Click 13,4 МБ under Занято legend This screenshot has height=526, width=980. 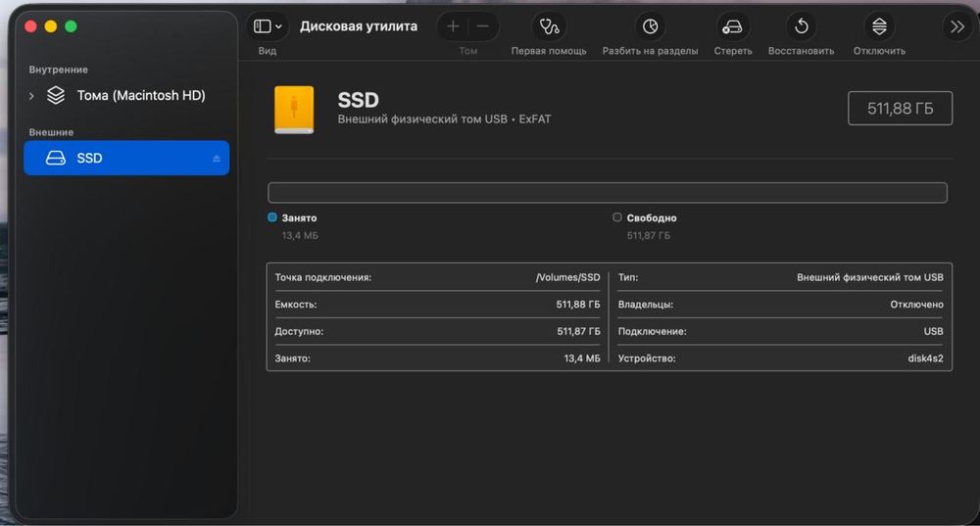(300, 235)
